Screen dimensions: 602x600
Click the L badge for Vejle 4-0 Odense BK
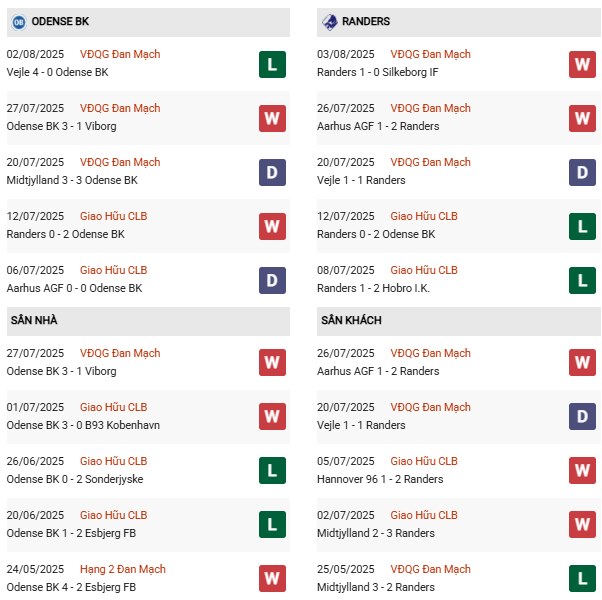[272, 64]
